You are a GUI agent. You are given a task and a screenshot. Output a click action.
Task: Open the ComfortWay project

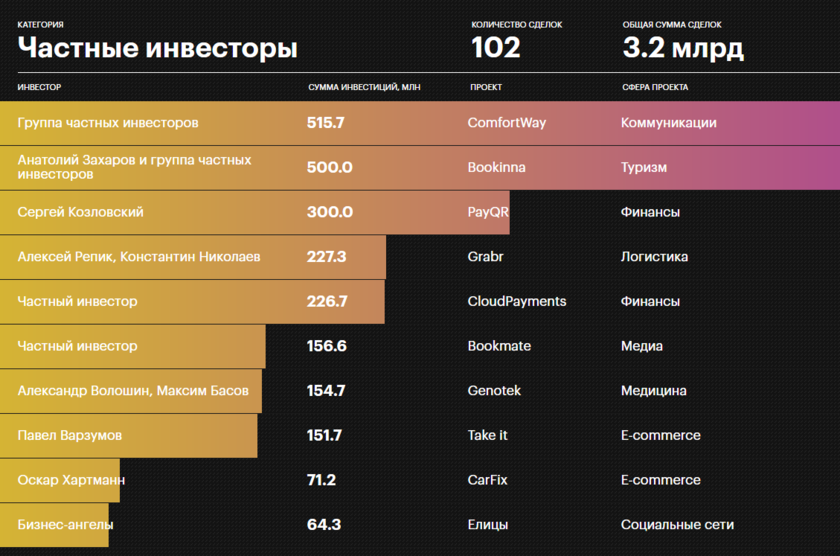(507, 123)
